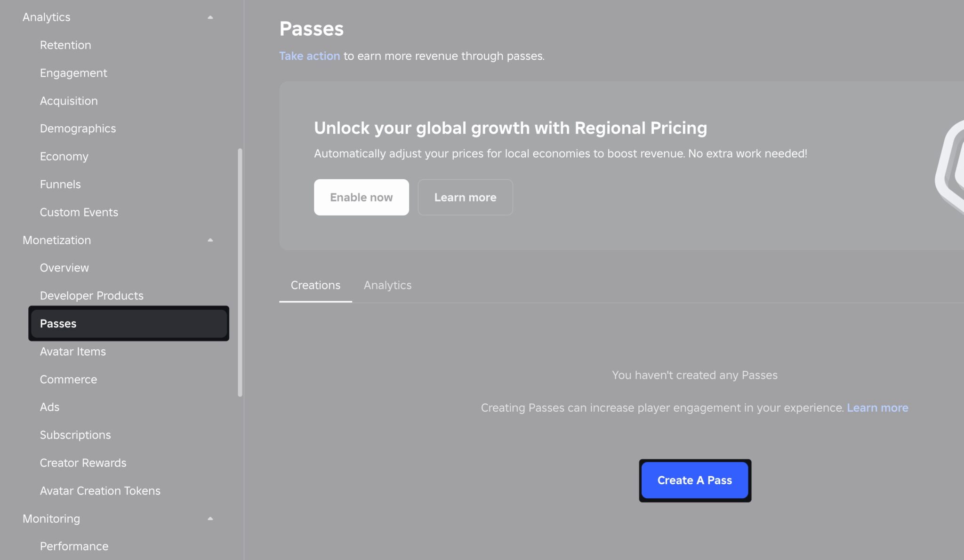Open the Avatar Creation Tokens page
The height and width of the screenshot is (560, 964).
coord(100,490)
